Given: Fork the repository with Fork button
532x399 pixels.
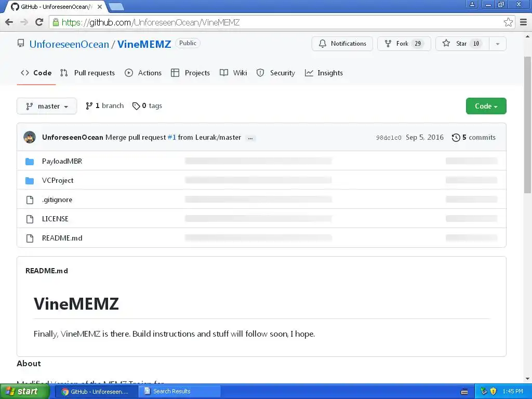Looking at the screenshot, I should [x=404, y=44].
